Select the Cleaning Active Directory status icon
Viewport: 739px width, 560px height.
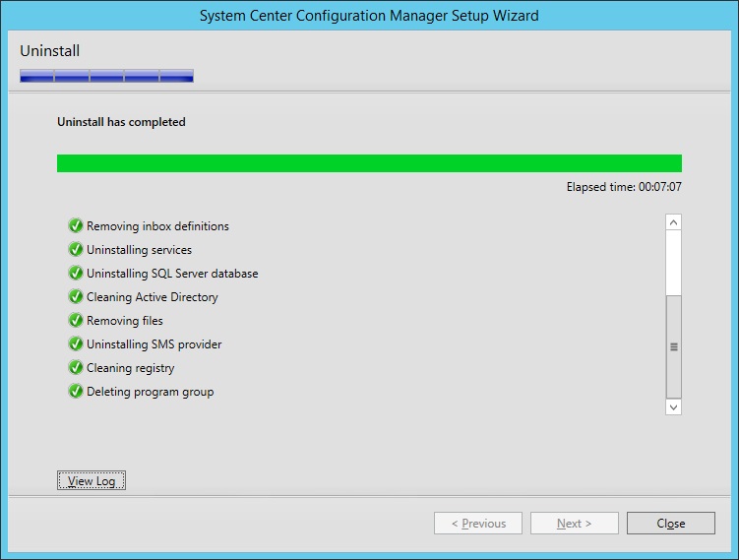(x=76, y=297)
